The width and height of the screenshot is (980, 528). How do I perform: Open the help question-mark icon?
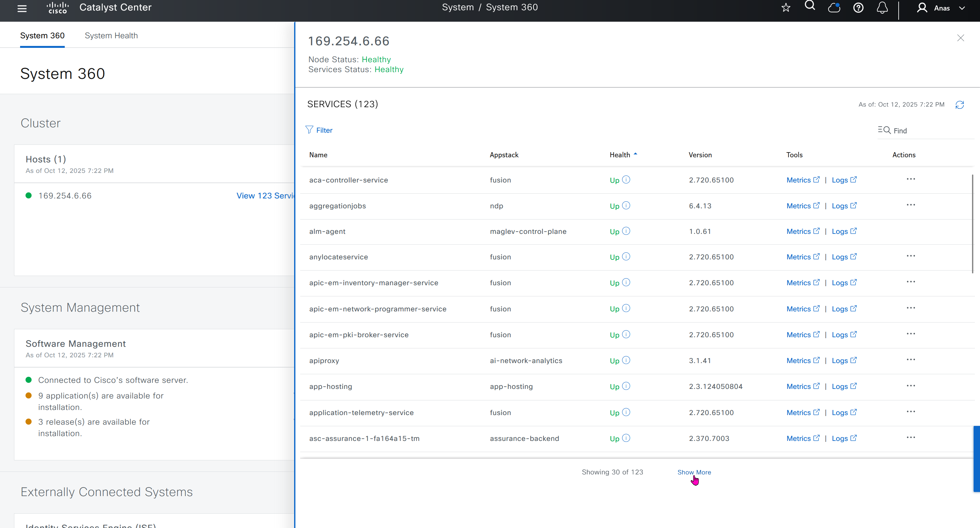[x=858, y=8]
